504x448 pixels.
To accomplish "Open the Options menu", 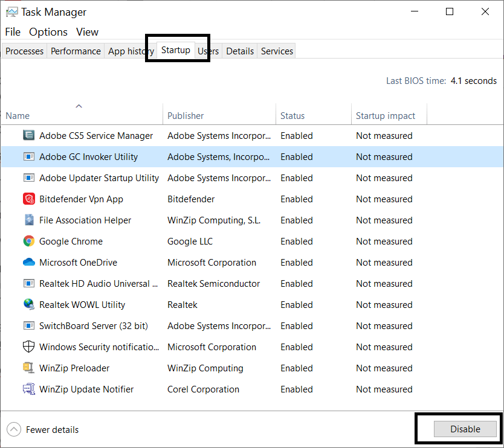I will pyautogui.click(x=48, y=32).
